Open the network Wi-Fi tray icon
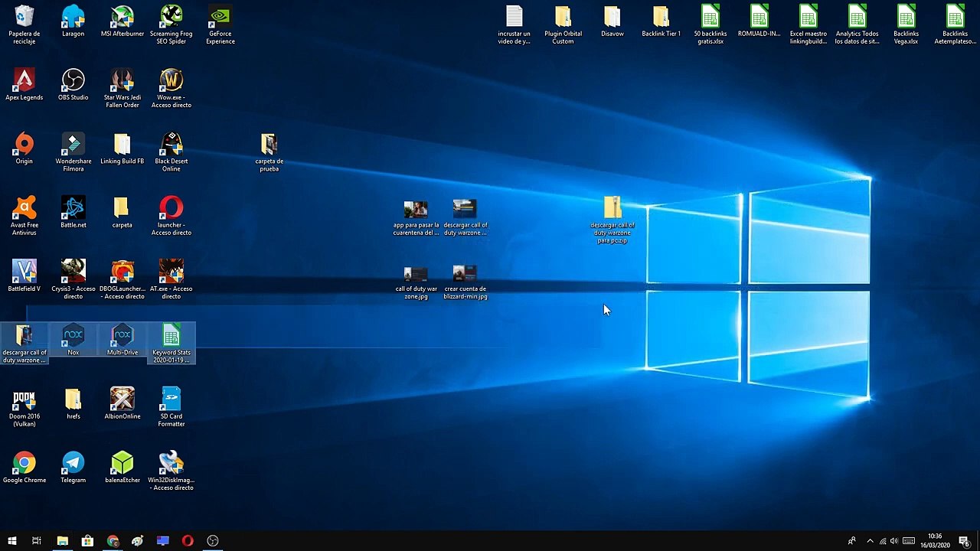Viewport: 980px width, 551px height. pos(882,541)
